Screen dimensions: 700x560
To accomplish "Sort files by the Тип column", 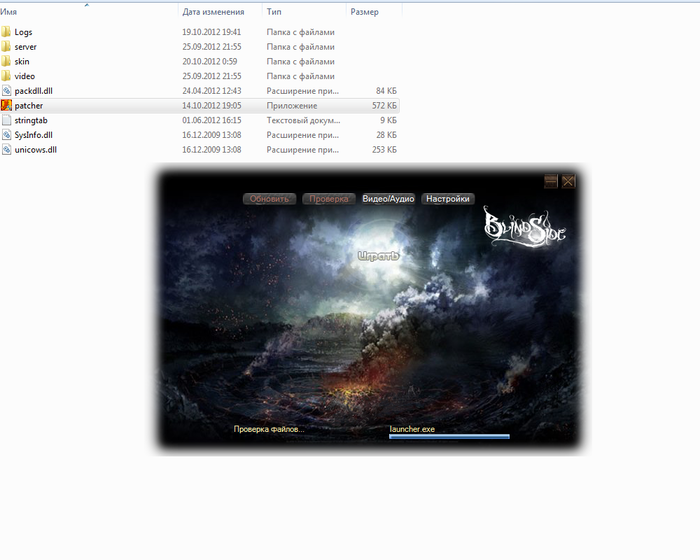I will click(304, 12).
